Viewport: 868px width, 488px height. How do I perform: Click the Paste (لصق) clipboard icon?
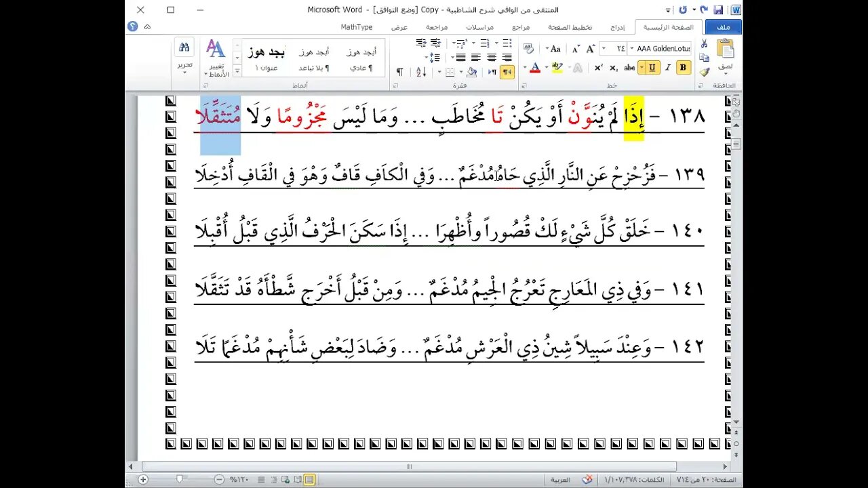725,47
